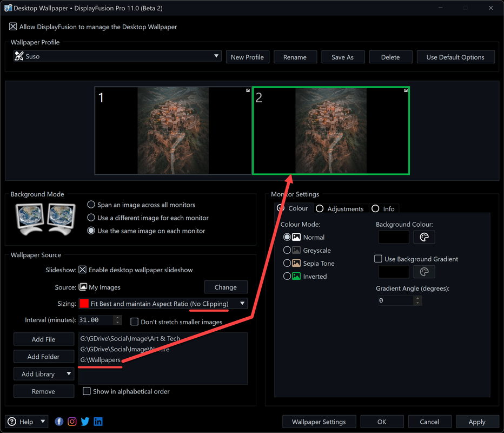Select Inverted colour mode radio button

point(287,276)
